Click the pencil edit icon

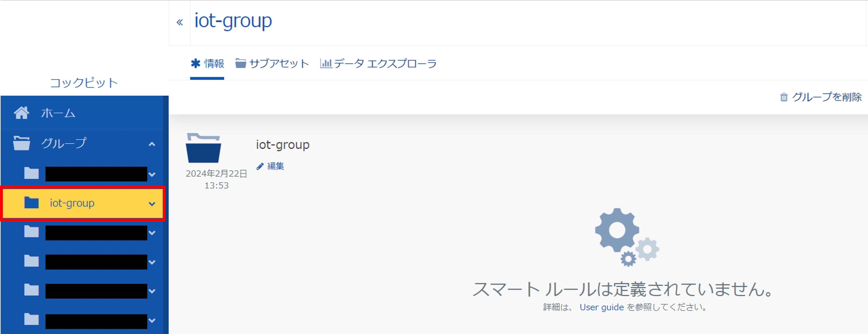(x=260, y=166)
